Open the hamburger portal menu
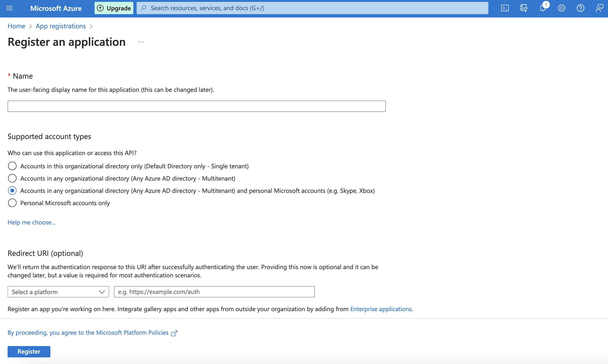This screenshot has height=364, width=608. pyautogui.click(x=9, y=8)
